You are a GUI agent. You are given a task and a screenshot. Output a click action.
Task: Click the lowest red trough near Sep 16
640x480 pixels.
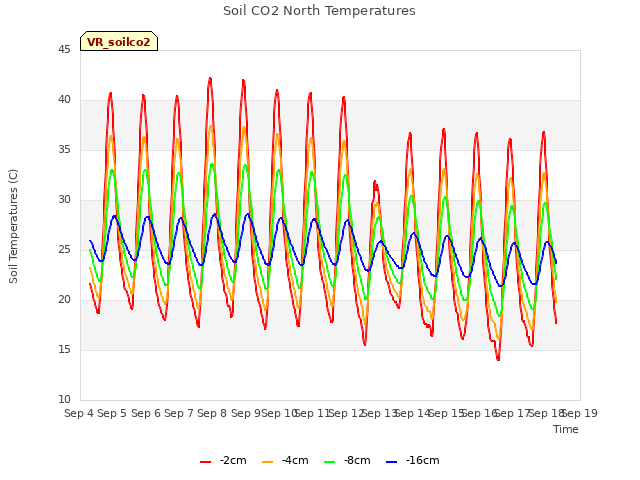coord(498,360)
